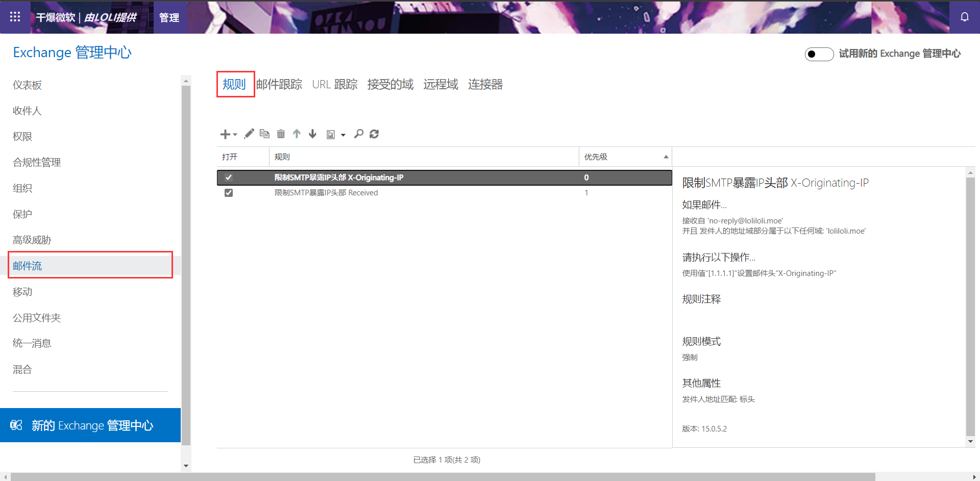Click the notification bell icon
Screen dimensions: 980x481
(x=964, y=17)
